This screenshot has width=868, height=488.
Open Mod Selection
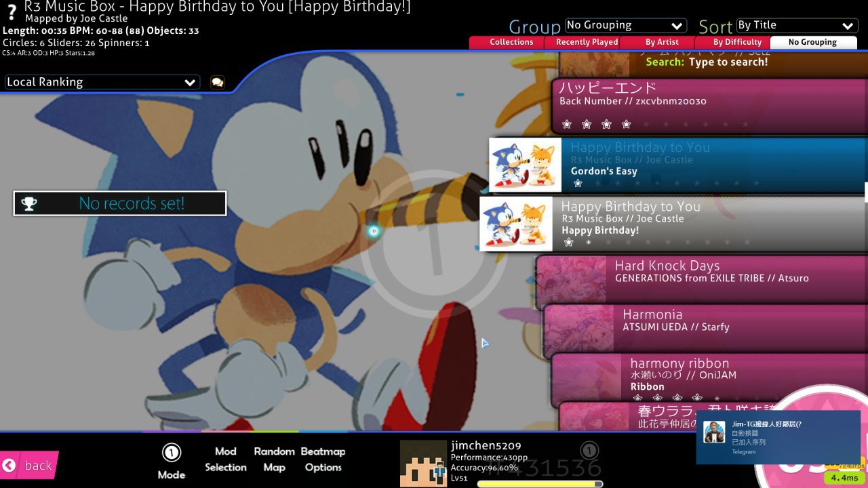pyautogui.click(x=226, y=459)
